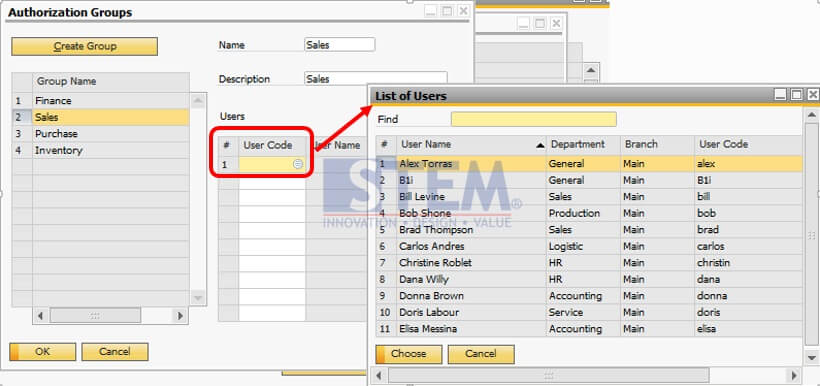Close the List of Users window
The image size is (820, 386).
tap(812, 95)
